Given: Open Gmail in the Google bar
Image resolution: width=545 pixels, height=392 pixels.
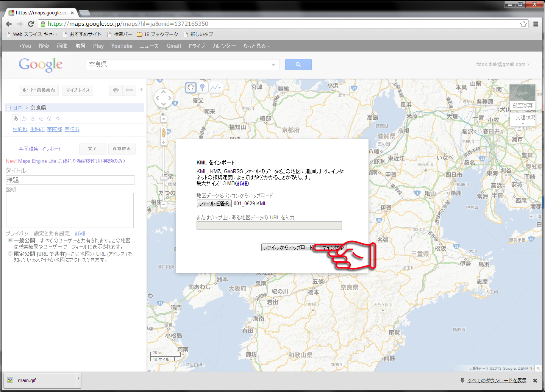Looking at the screenshot, I should (x=173, y=46).
